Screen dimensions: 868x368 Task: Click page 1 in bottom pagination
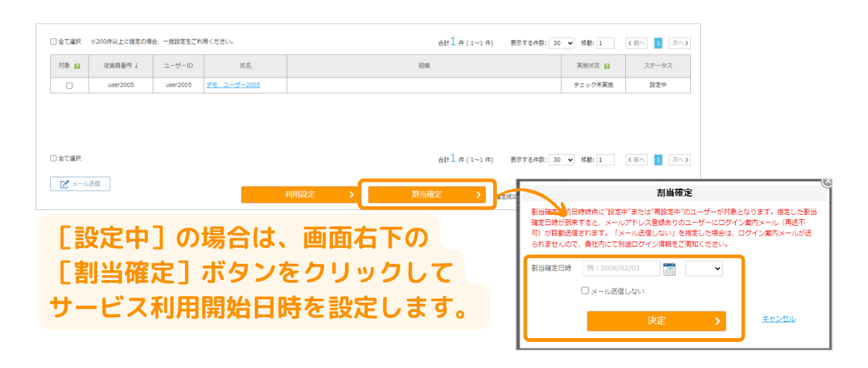pyautogui.click(x=658, y=160)
